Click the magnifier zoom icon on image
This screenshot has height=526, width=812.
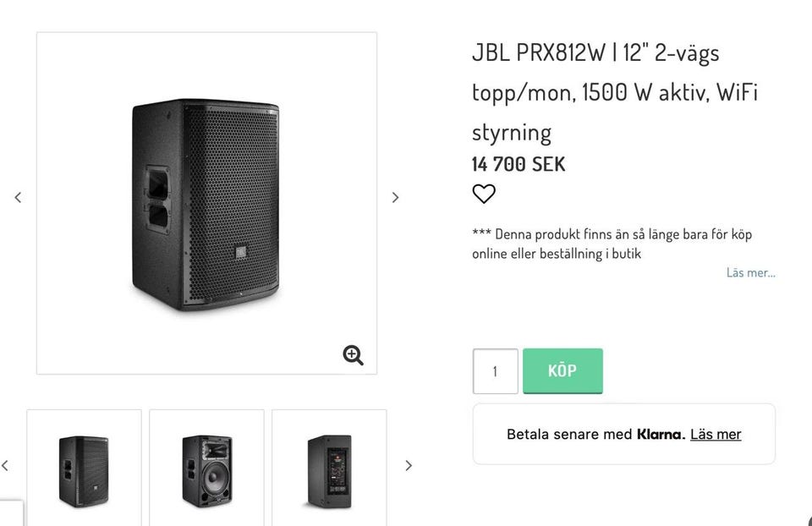tap(353, 355)
